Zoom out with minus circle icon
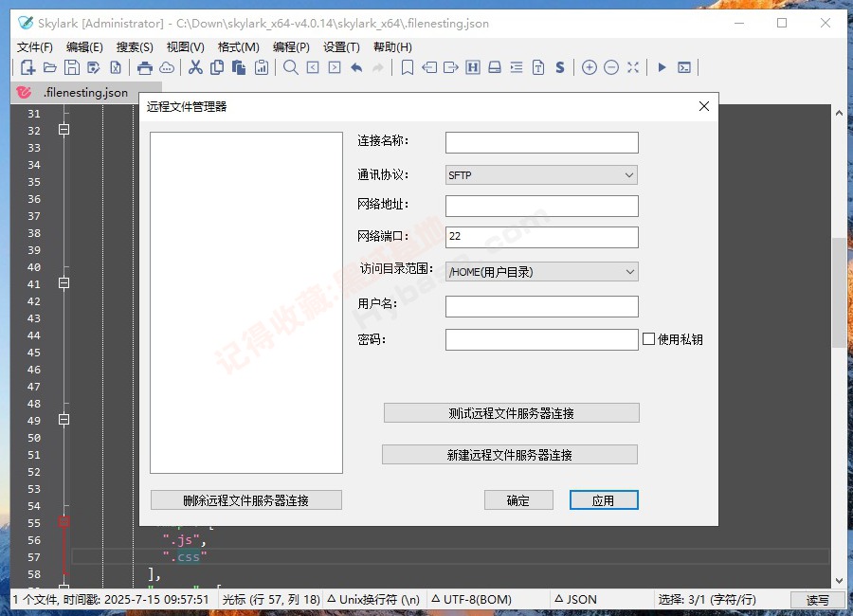 click(x=611, y=67)
